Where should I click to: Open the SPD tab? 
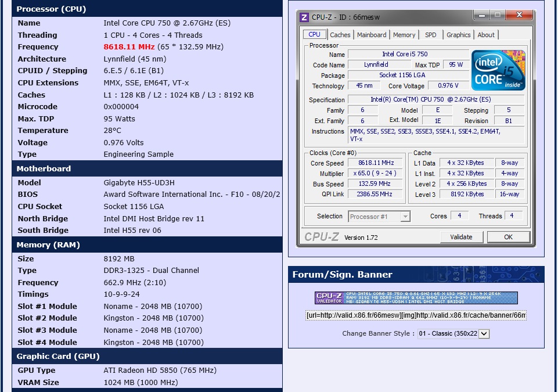(x=431, y=34)
